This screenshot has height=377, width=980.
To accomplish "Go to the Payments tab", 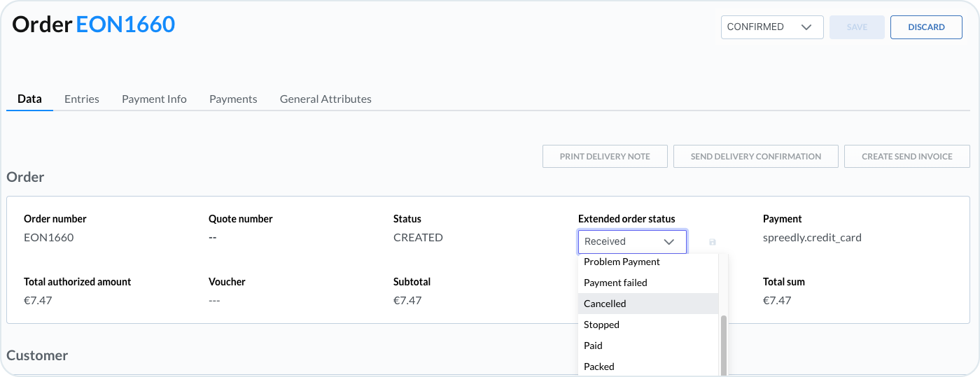I will [233, 99].
